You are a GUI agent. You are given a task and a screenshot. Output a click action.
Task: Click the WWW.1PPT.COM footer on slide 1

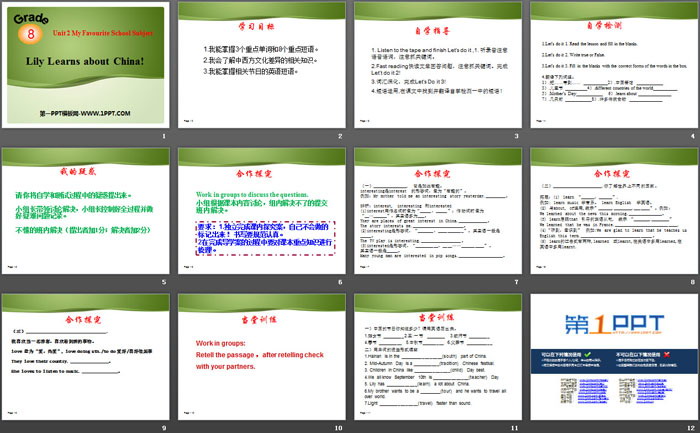(x=85, y=113)
